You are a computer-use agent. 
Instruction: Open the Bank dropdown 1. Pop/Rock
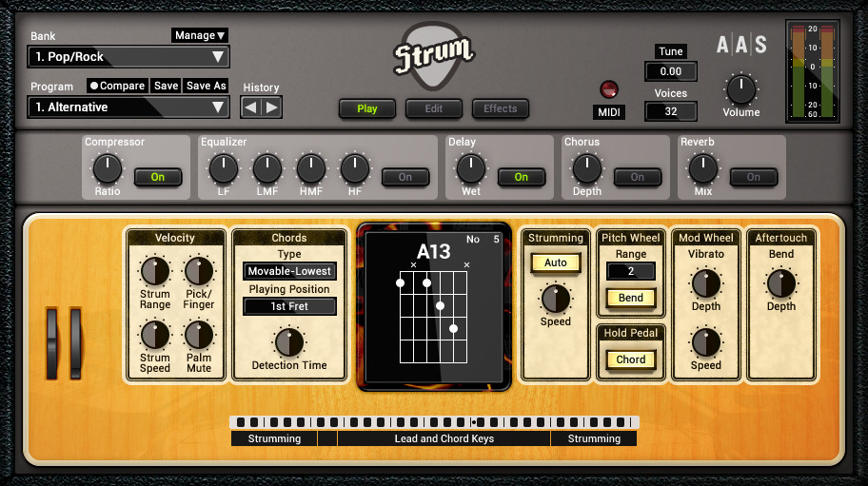pyautogui.click(x=128, y=56)
